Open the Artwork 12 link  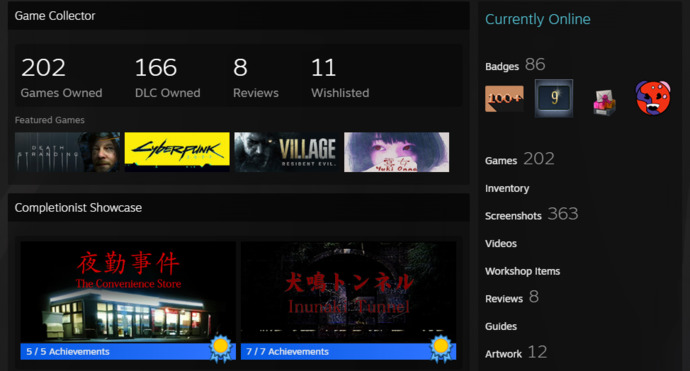pos(516,353)
